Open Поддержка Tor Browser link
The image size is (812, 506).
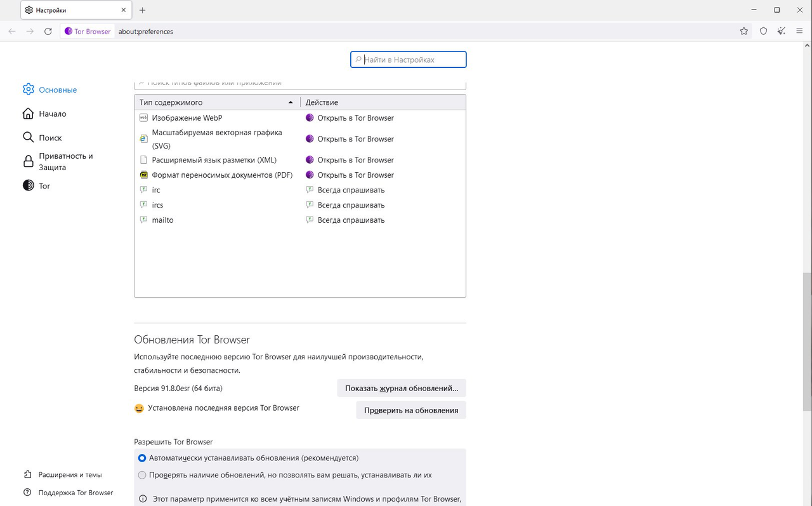(75, 492)
